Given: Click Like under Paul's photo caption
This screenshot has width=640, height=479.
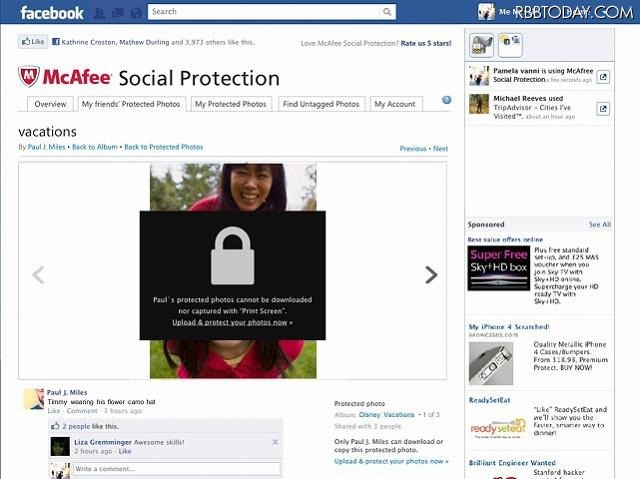Looking at the screenshot, I should click(54, 411).
